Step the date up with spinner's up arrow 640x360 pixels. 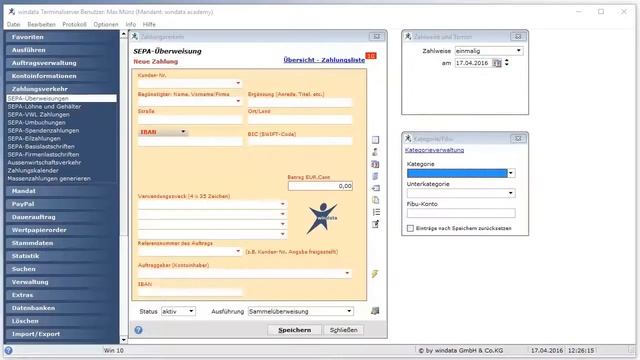507,61
